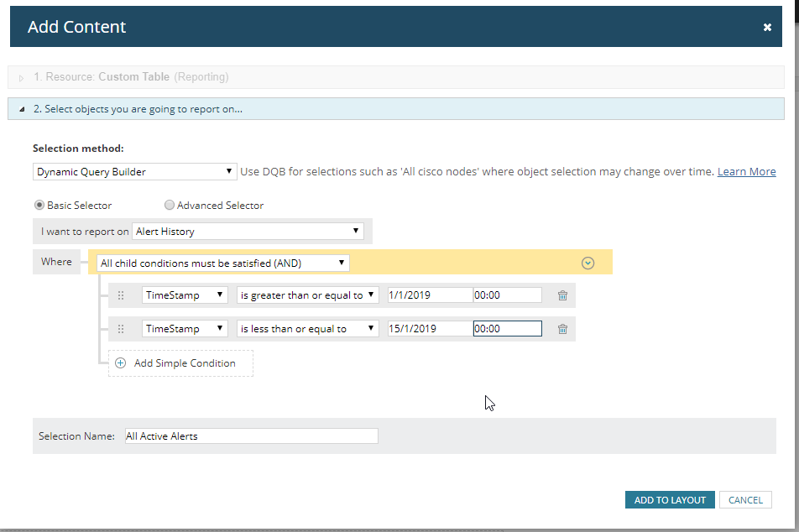Select the Advanced Selector option

(170, 205)
